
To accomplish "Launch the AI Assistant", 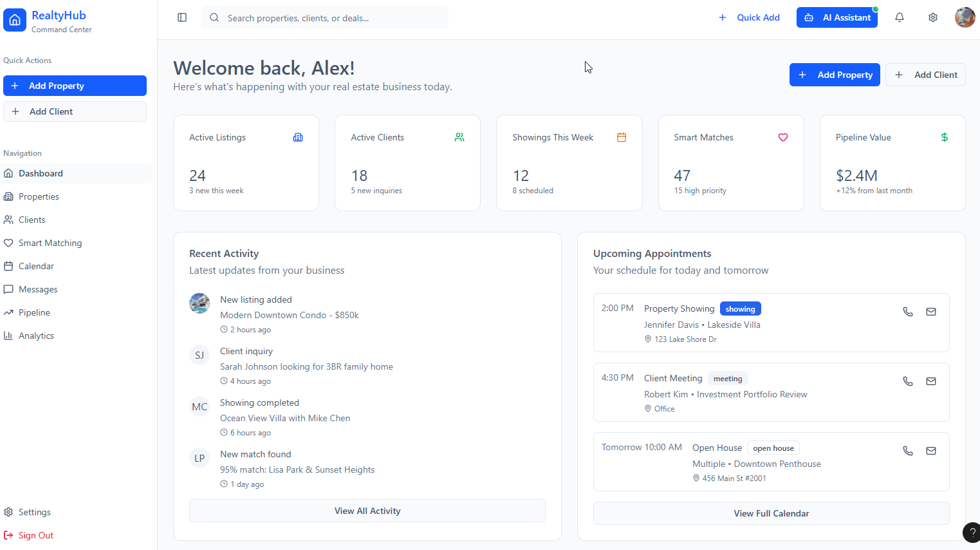I will [x=837, y=17].
